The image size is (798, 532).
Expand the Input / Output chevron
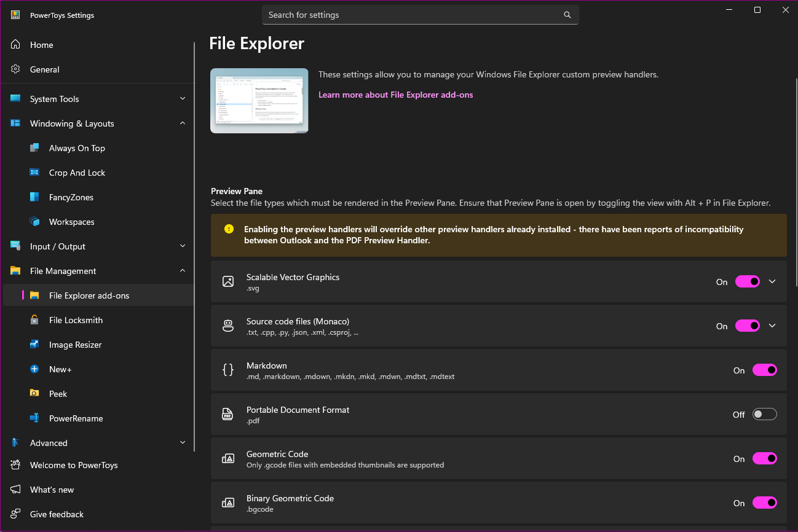tap(183, 246)
